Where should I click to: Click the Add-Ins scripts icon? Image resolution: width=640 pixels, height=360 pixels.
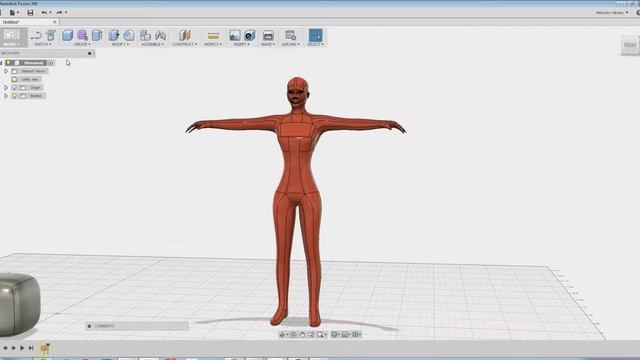(x=291, y=35)
